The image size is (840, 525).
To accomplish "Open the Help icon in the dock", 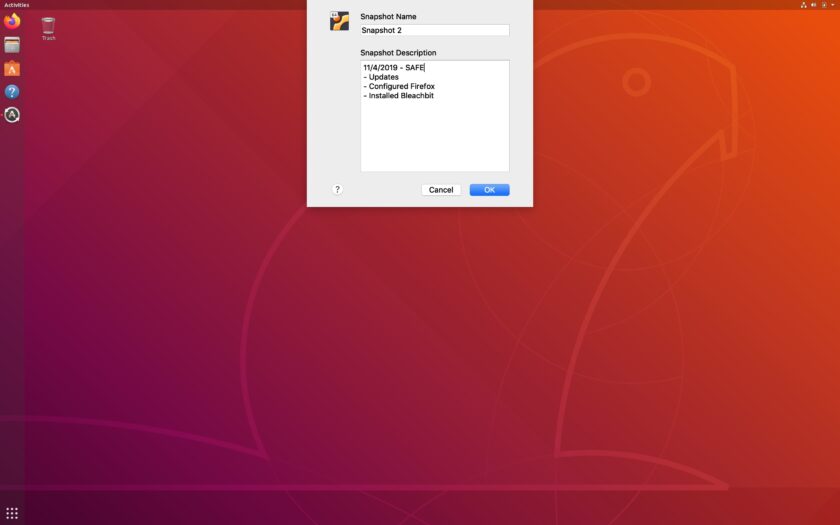I will [x=12, y=92].
